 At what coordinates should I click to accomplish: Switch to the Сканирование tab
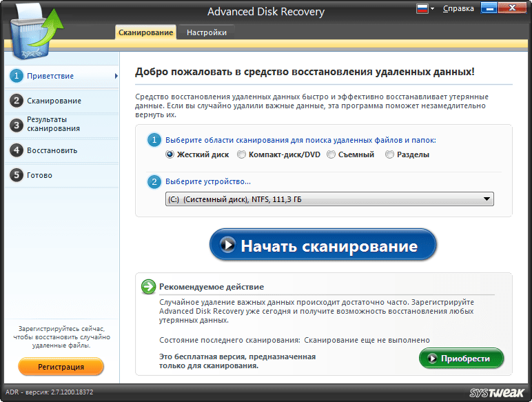pos(145,32)
